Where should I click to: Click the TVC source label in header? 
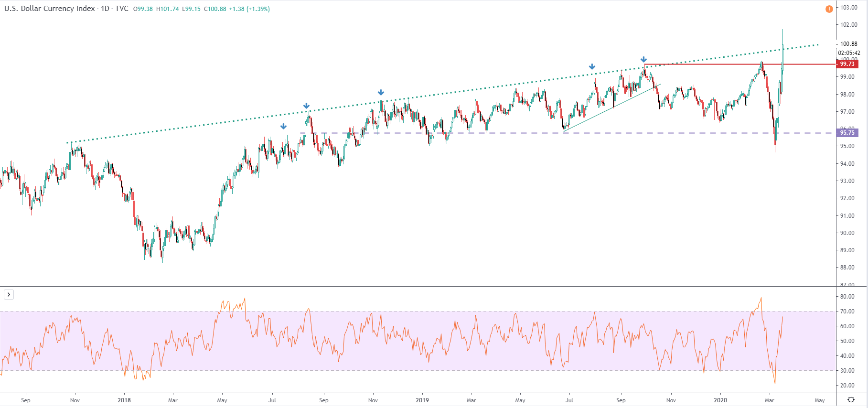click(x=122, y=9)
